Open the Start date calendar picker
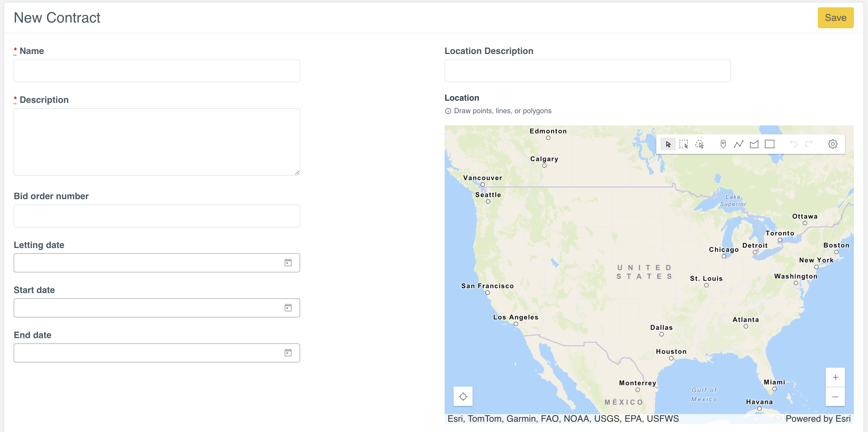The height and width of the screenshot is (432, 868). click(288, 308)
